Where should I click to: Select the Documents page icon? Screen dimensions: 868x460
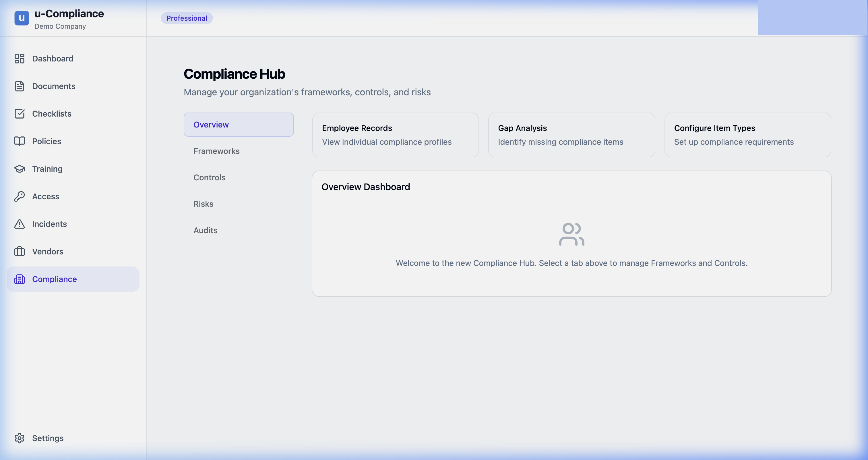click(x=20, y=86)
